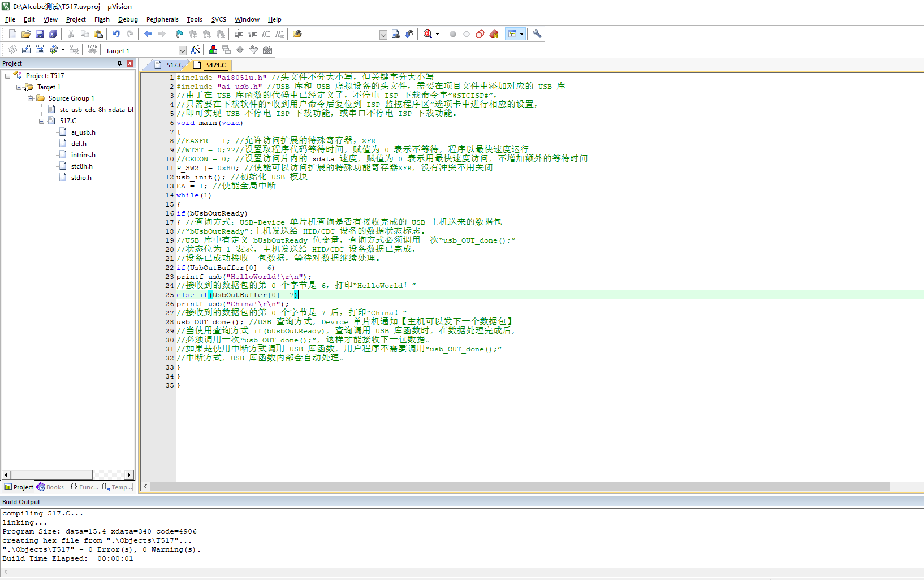The width and height of the screenshot is (924, 580).
Task: Collapse the 517.C file node
Action: (x=41, y=121)
